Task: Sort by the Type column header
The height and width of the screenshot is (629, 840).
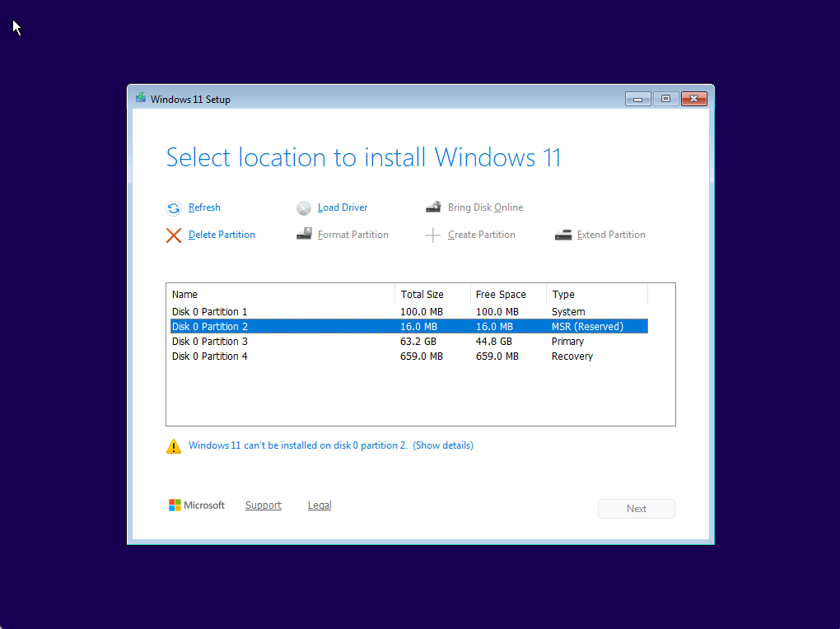Action: point(597,295)
